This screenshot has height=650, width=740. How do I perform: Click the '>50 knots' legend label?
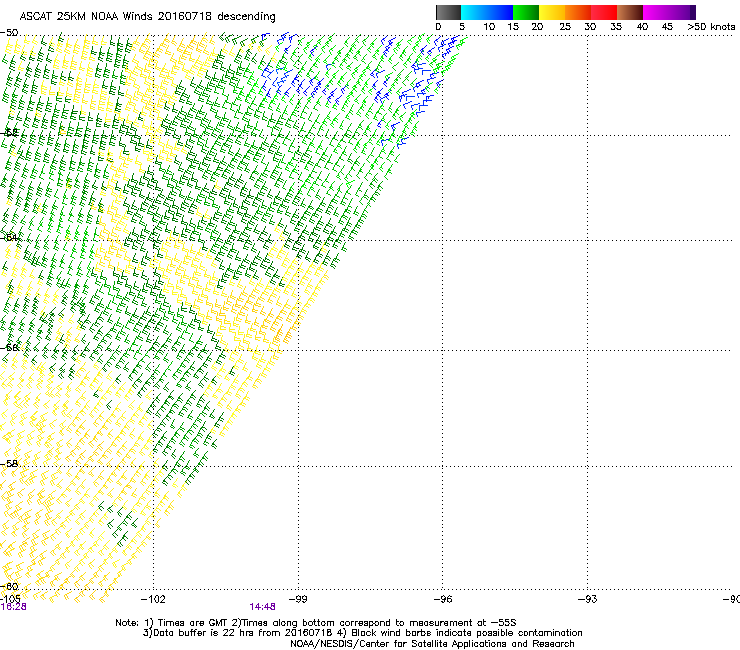coord(711,27)
